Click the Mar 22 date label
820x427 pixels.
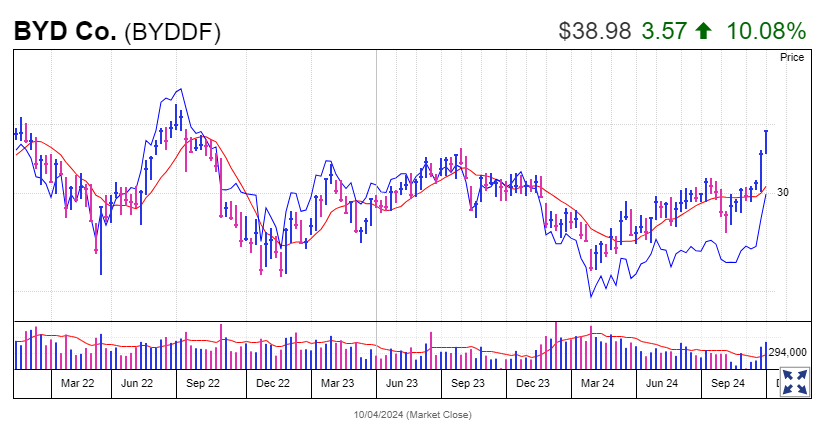click(x=77, y=383)
